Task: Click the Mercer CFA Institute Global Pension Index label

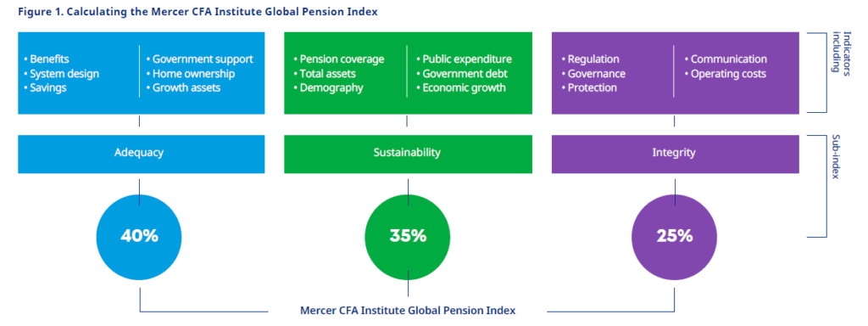Action: (408, 309)
